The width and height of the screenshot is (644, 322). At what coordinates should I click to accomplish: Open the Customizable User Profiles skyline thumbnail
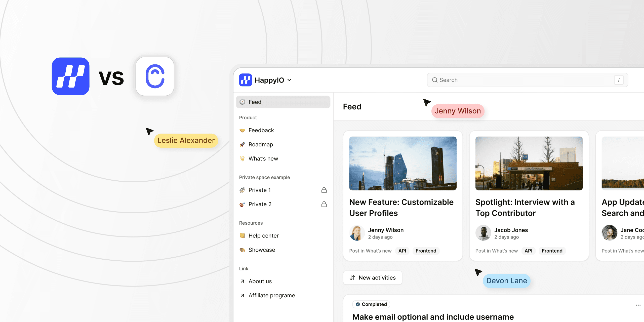[403, 163]
